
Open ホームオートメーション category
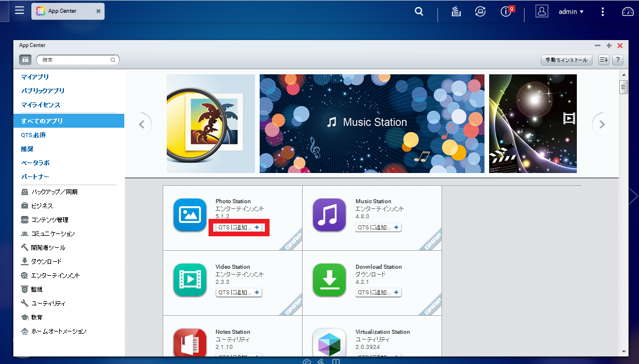tap(54, 331)
